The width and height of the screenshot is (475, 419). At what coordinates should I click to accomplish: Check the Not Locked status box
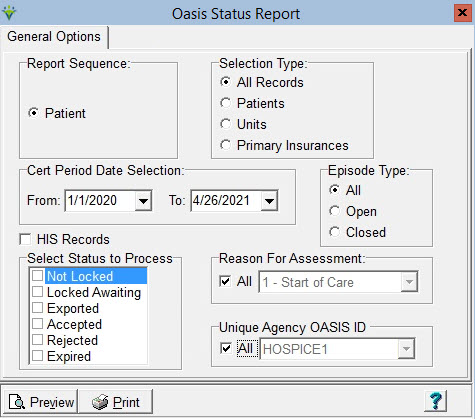tap(37, 276)
